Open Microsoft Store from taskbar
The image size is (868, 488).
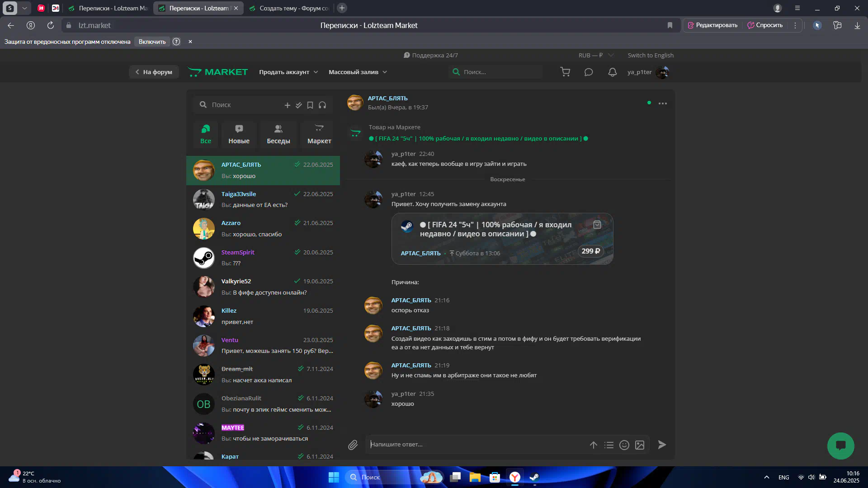[495, 477]
